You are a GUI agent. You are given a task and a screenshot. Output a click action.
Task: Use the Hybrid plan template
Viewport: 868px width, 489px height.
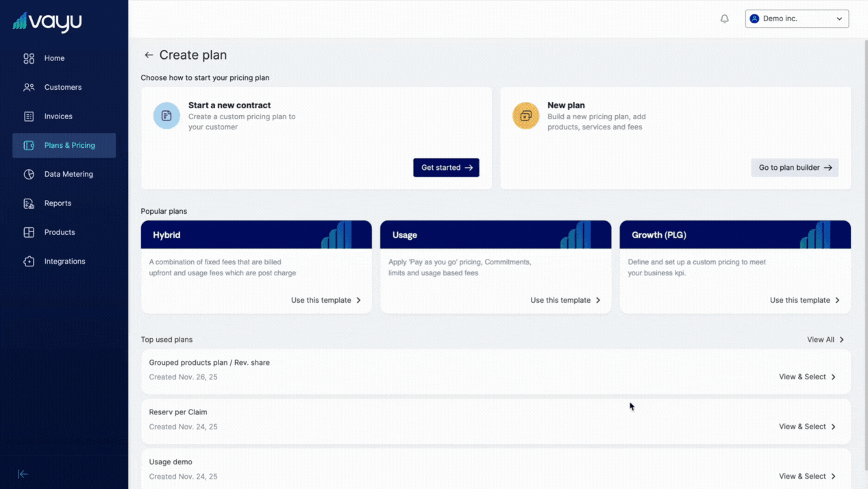tap(325, 301)
